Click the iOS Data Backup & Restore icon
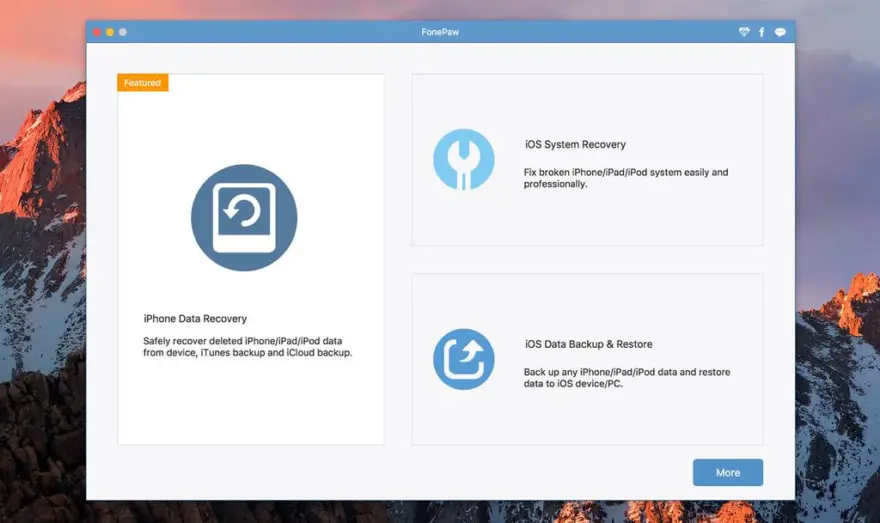The height and width of the screenshot is (523, 880). (x=464, y=359)
